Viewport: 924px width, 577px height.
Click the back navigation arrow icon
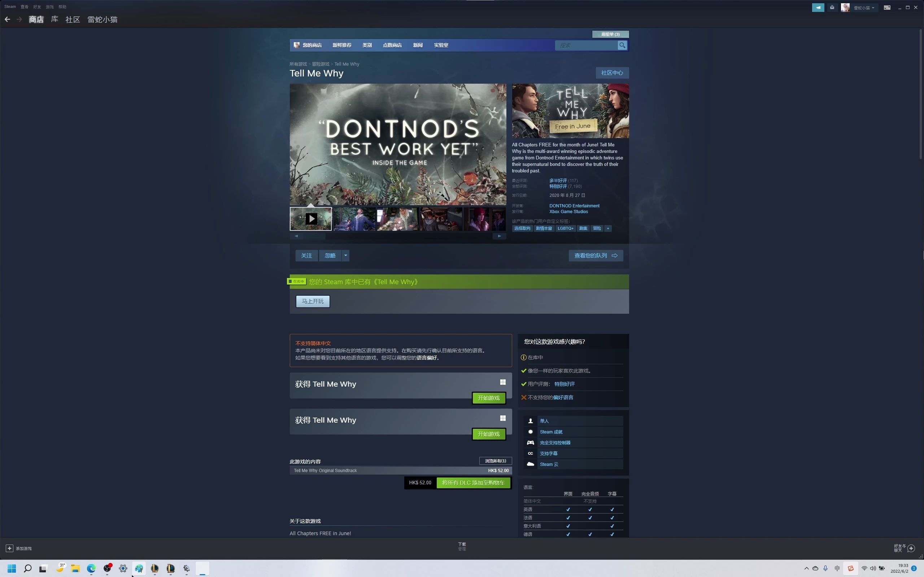point(7,19)
